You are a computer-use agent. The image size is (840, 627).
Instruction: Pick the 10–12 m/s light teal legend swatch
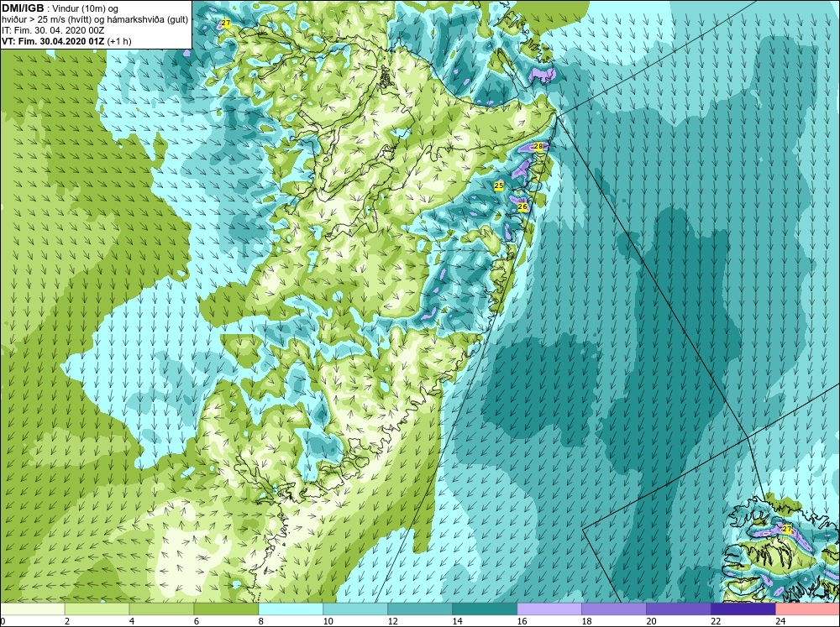pyautogui.click(x=355, y=609)
